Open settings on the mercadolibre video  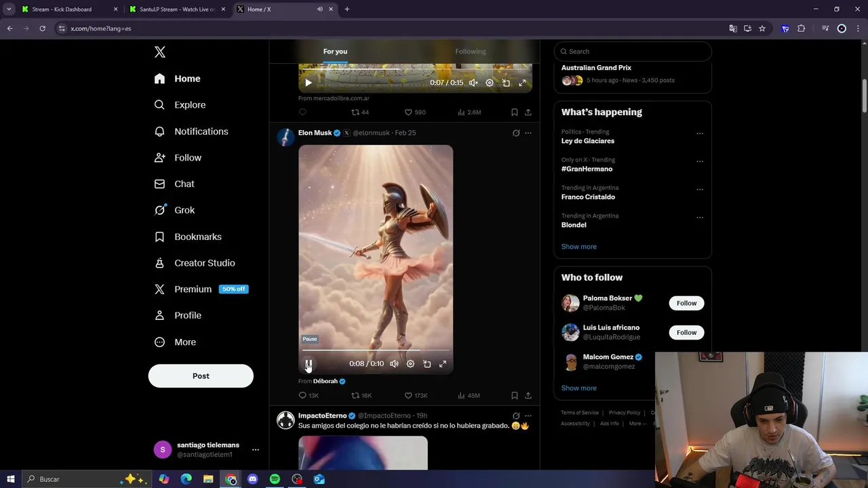(x=490, y=83)
